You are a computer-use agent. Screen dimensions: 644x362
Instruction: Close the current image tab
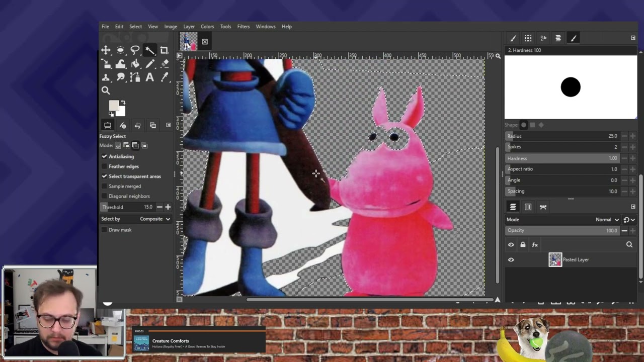point(205,42)
